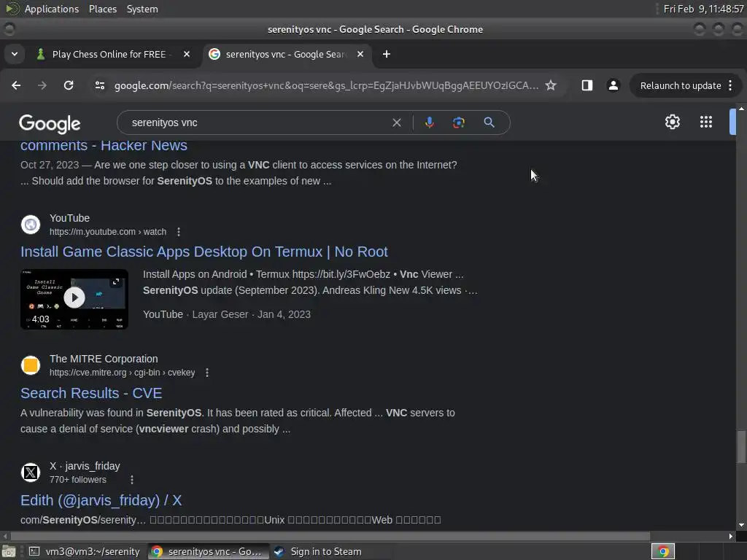Open the Google apps grid
Screen dimensions: 747x560
pyautogui.click(x=706, y=122)
